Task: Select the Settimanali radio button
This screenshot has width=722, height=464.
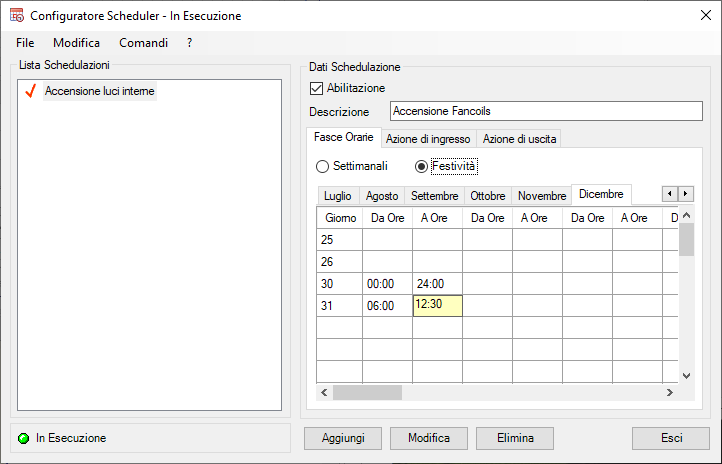Action: click(x=323, y=166)
